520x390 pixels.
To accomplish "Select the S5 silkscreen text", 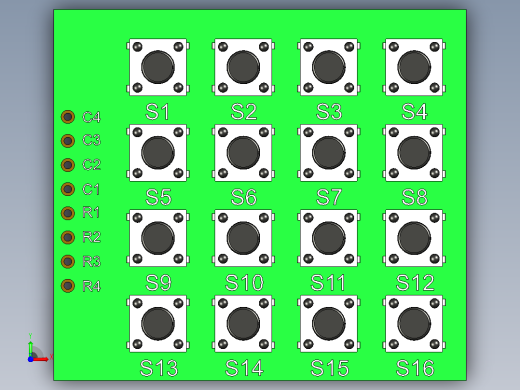I will pyautogui.click(x=158, y=197).
